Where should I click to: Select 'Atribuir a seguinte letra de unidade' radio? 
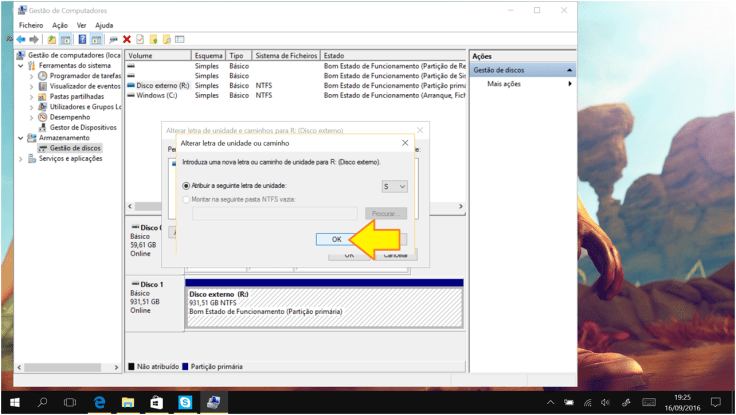pos(185,186)
